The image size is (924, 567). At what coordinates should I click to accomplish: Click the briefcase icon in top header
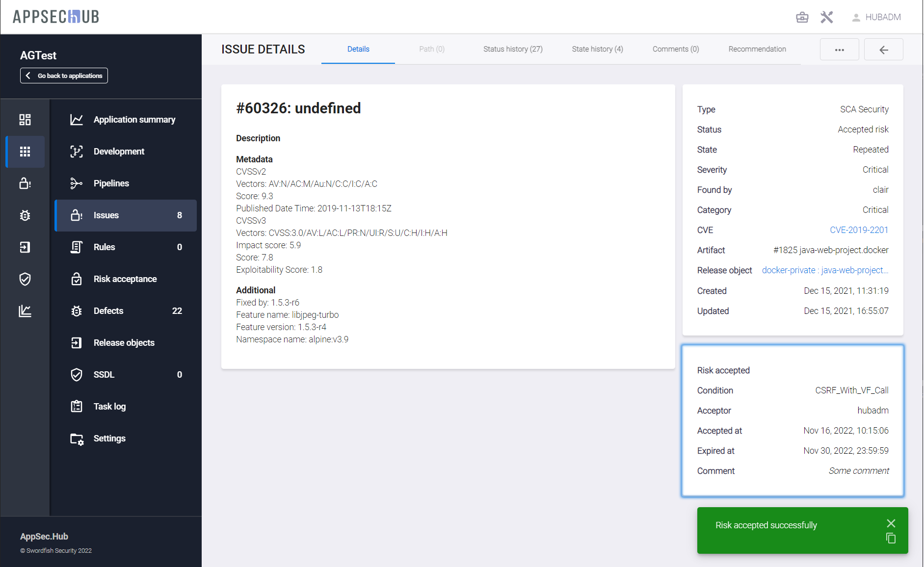point(802,18)
